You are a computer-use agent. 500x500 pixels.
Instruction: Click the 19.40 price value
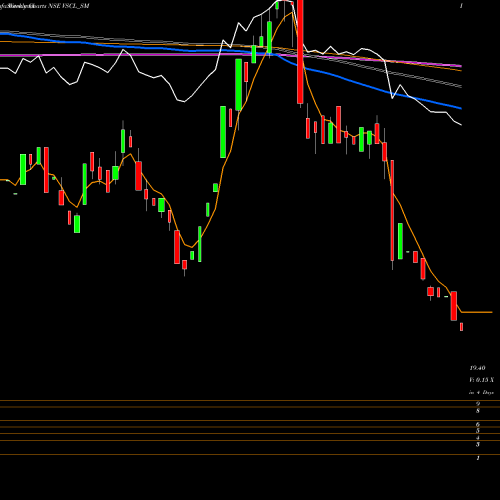point(477,368)
